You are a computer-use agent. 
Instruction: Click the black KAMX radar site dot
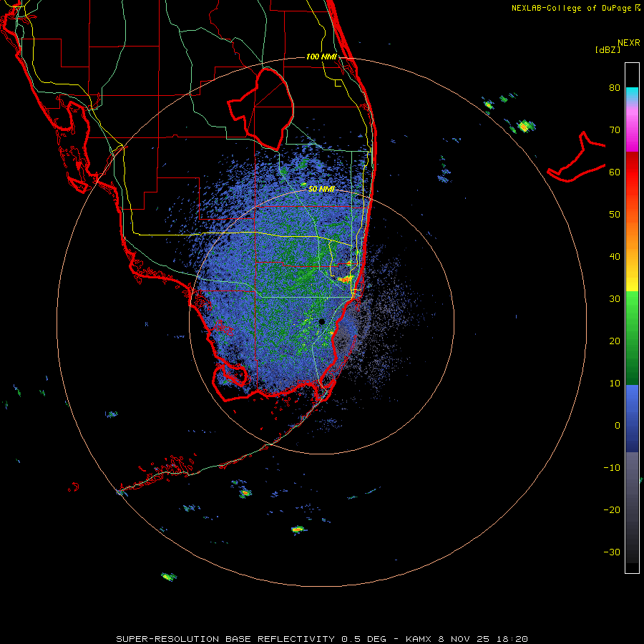(321, 321)
